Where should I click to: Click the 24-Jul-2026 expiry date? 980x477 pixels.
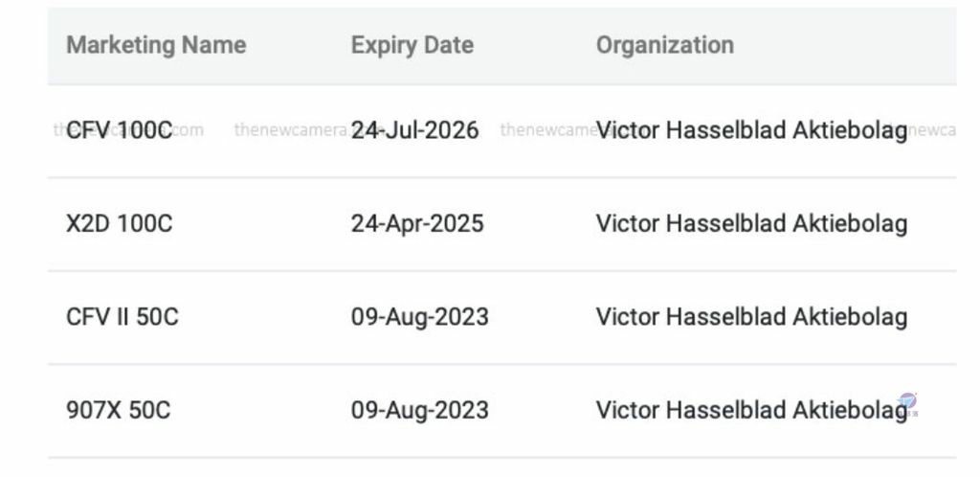pyautogui.click(x=415, y=130)
